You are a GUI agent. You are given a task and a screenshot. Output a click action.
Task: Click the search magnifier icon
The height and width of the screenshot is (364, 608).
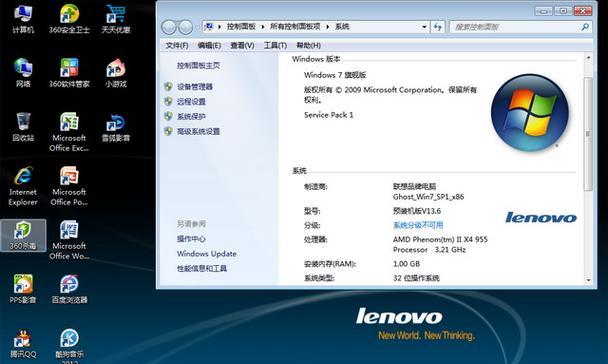[x=585, y=27]
